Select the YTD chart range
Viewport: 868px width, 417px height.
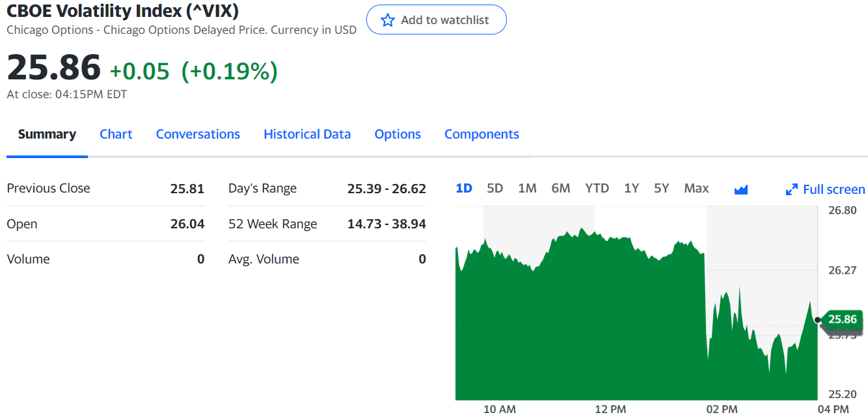click(597, 189)
